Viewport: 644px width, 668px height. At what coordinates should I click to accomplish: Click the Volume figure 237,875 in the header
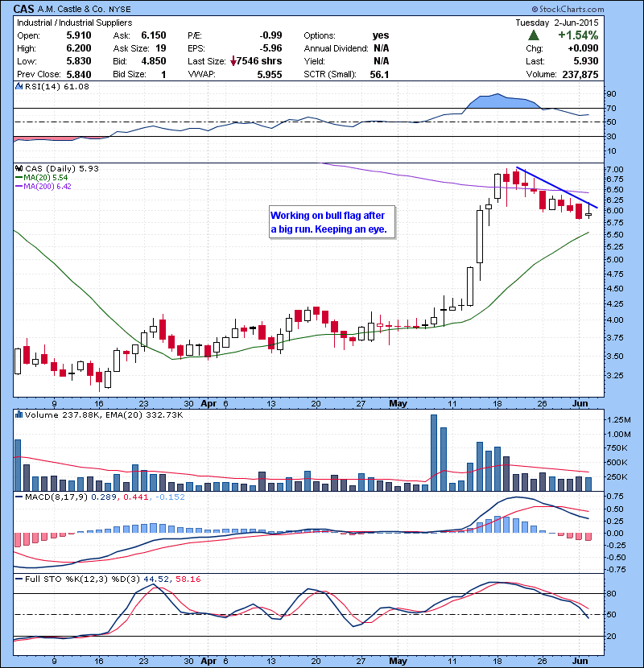coord(580,75)
